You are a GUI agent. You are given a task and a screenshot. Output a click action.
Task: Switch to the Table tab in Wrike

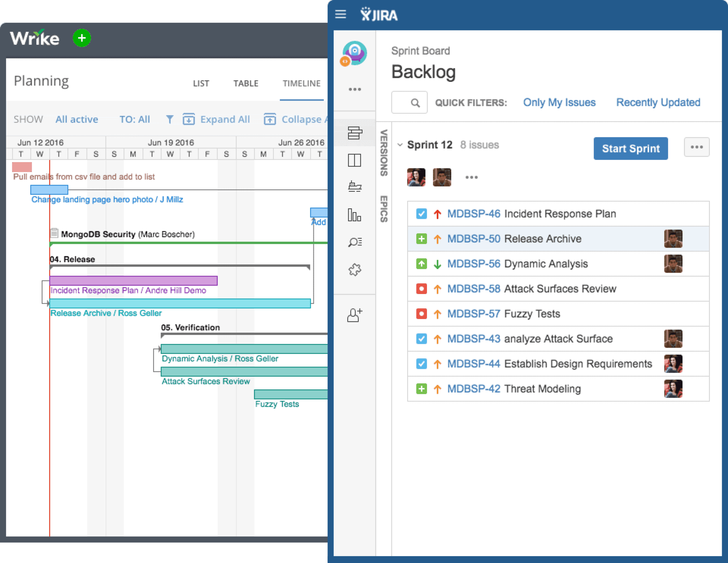point(246,83)
